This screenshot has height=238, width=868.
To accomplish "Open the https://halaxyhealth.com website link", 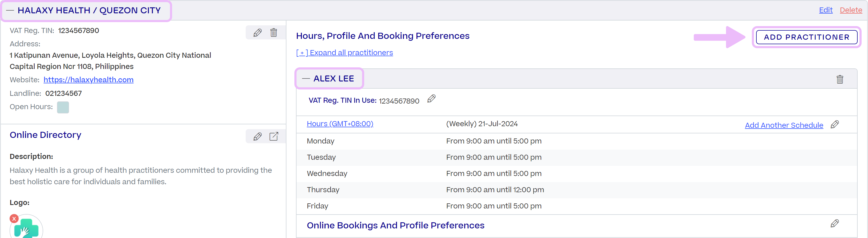I will (89, 80).
